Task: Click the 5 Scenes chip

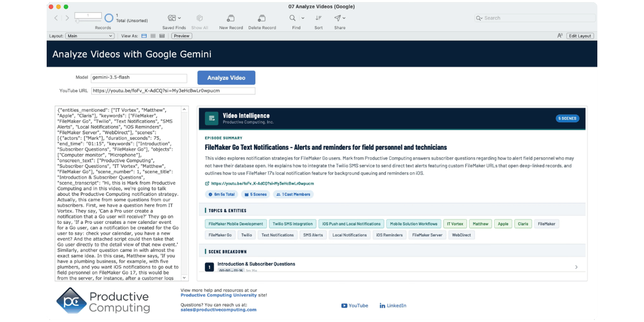Action: pyautogui.click(x=255, y=194)
